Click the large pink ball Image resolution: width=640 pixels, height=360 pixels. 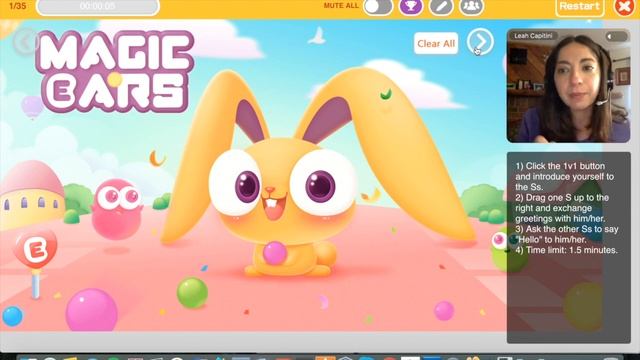(92, 310)
